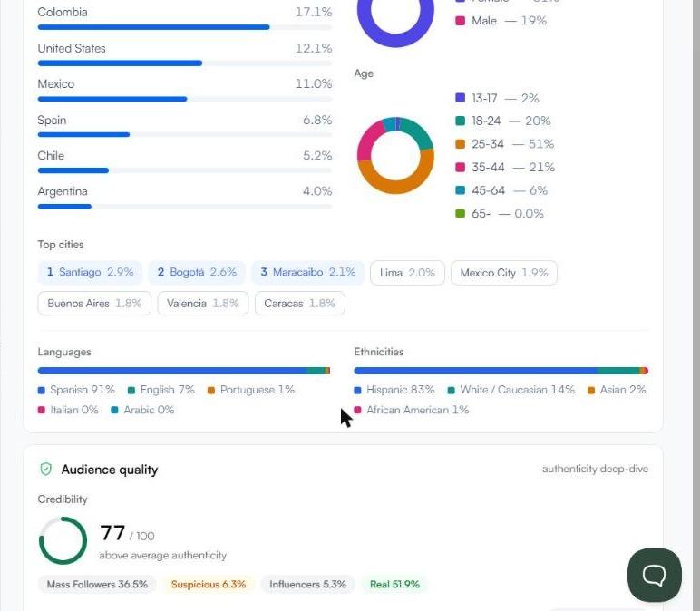
Task: Click the Mexico country bar
Action: click(x=185, y=99)
